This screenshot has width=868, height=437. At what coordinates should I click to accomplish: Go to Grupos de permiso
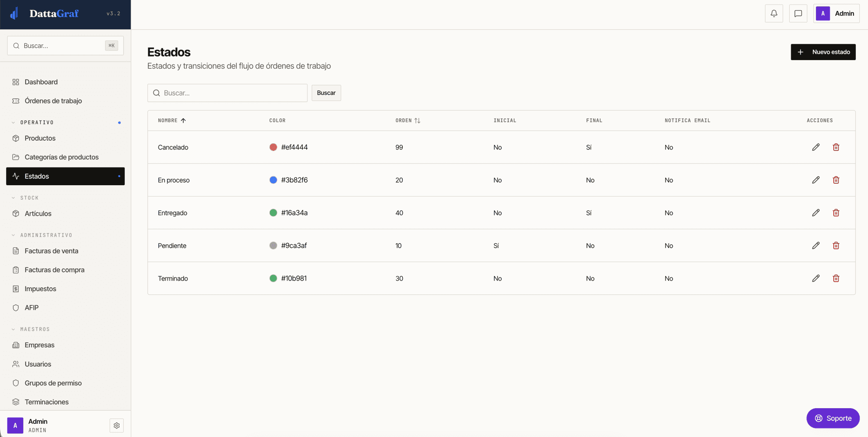(x=65, y=383)
